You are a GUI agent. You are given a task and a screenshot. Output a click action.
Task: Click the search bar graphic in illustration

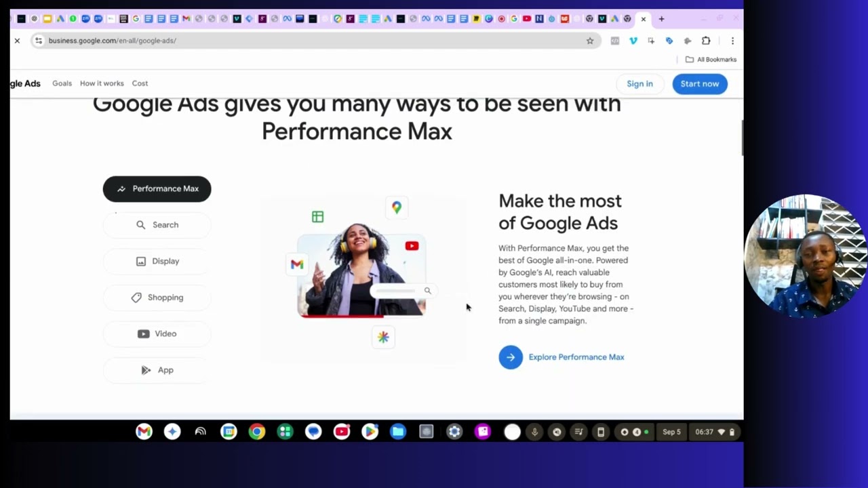pyautogui.click(x=403, y=291)
